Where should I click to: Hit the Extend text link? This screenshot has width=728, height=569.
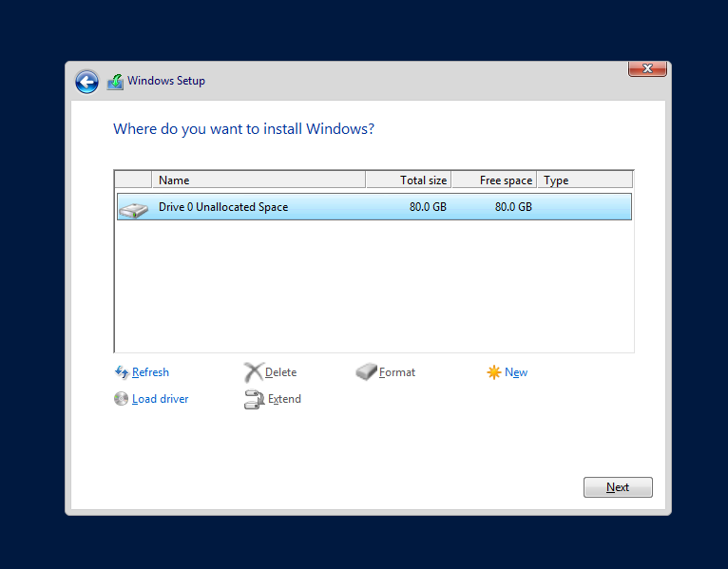point(284,399)
